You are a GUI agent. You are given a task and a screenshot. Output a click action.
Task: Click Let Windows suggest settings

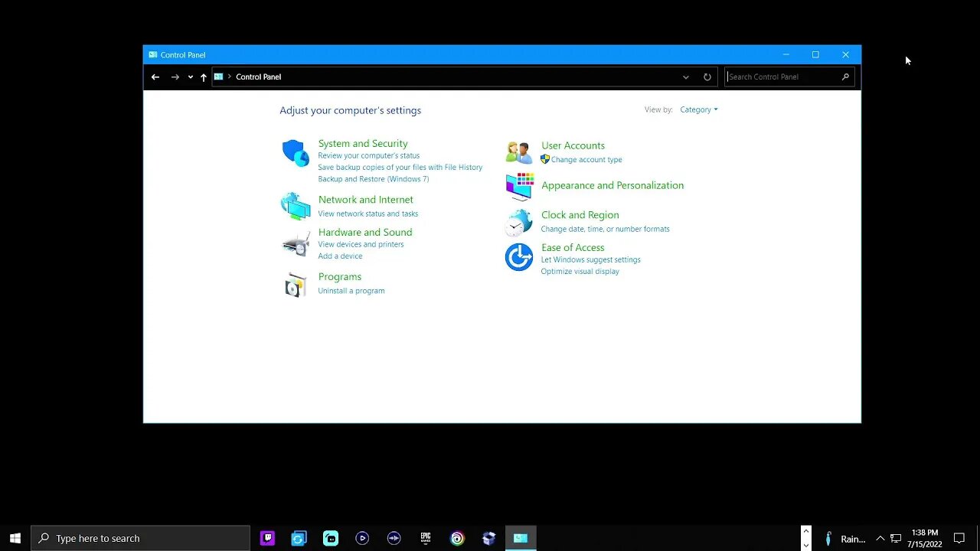[x=591, y=259]
